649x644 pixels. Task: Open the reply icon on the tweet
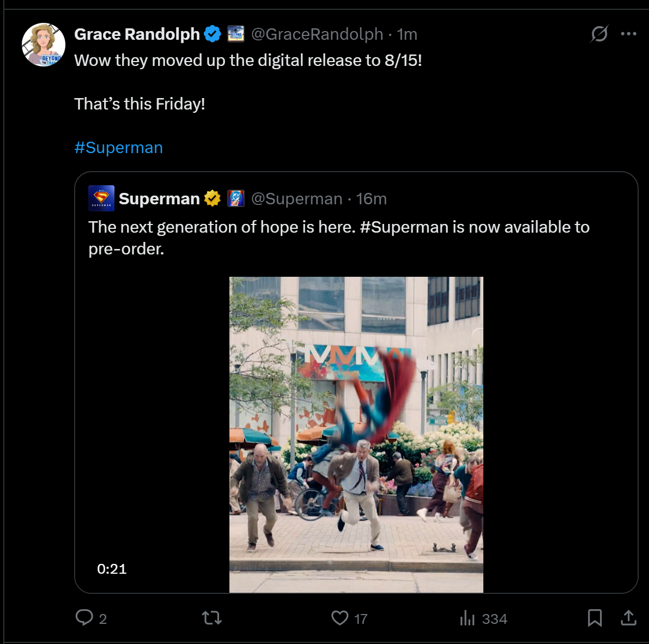[84, 618]
